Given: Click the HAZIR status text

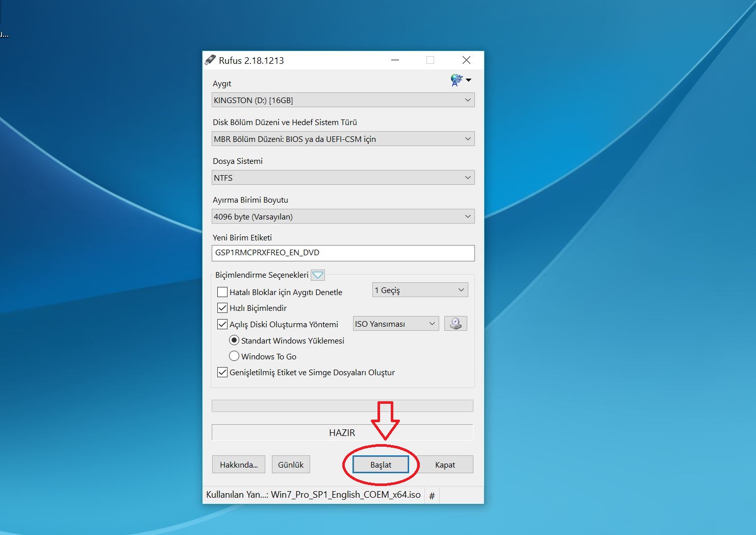Looking at the screenshot, I should 342,432.
